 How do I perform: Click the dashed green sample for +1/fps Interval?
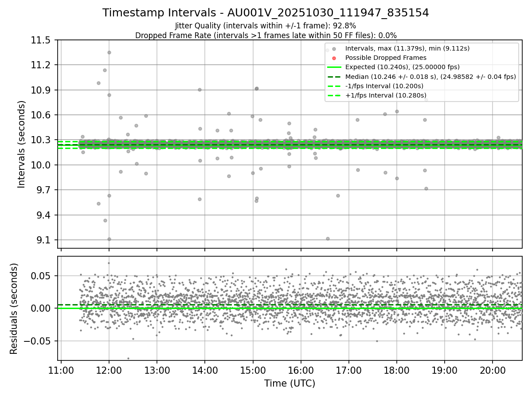[x=334, y=95]
